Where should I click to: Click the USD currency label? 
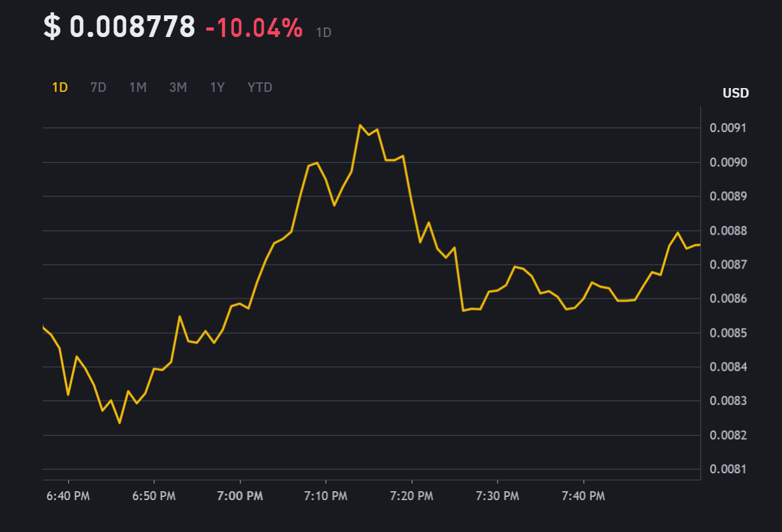[x=735, y=93]
